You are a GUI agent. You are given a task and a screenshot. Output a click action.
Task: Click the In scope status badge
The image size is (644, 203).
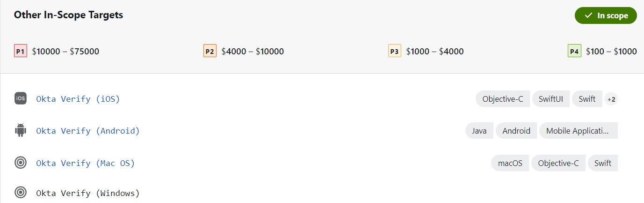coord(606,15)
